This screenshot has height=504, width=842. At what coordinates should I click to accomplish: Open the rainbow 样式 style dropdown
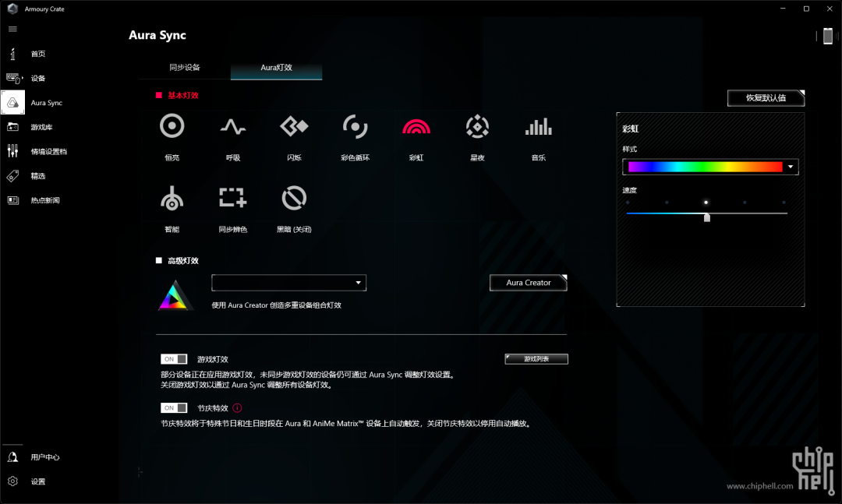791,167
